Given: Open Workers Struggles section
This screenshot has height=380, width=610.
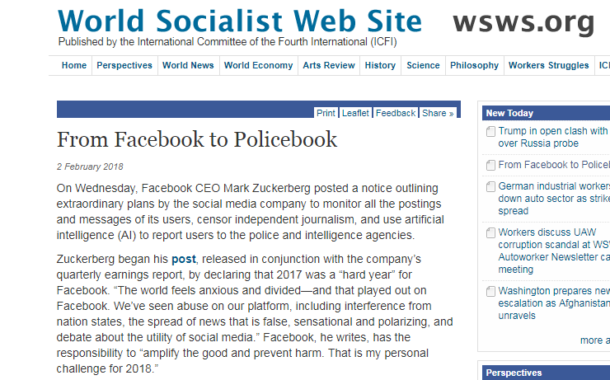Looking at the screenshot, I should [549, 65].
